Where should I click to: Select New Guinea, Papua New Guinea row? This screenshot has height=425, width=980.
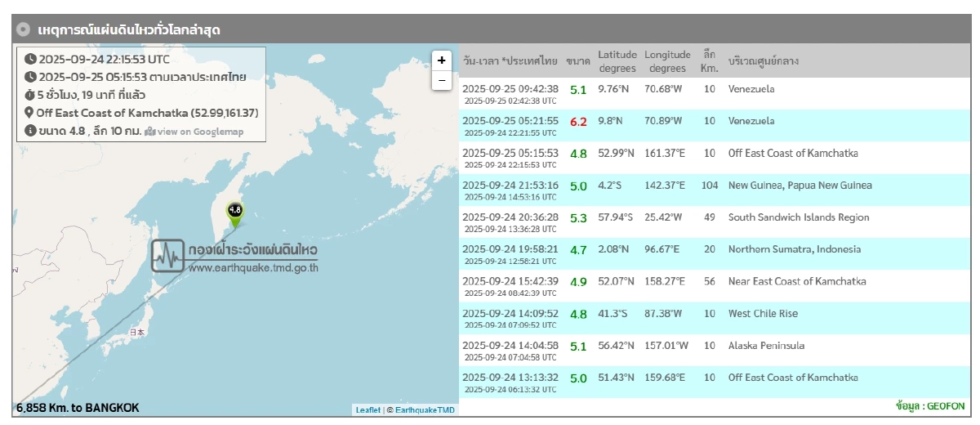715,190
